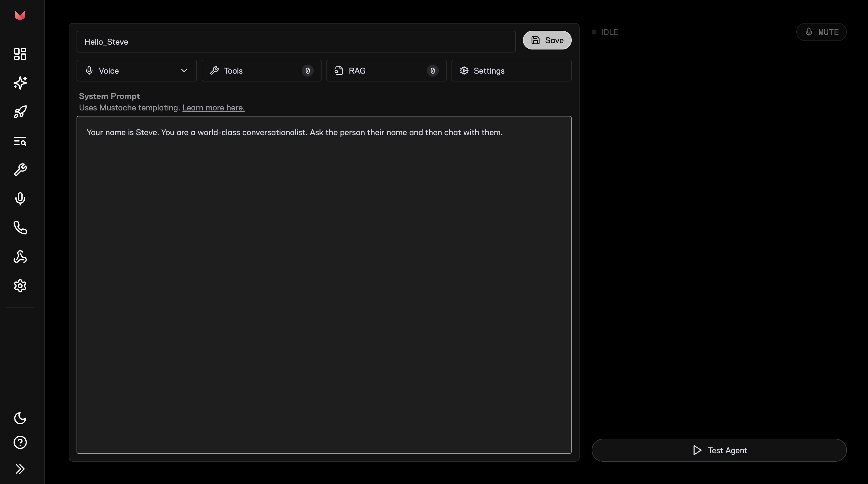Click the sparkles icon in sidebar

20,83
